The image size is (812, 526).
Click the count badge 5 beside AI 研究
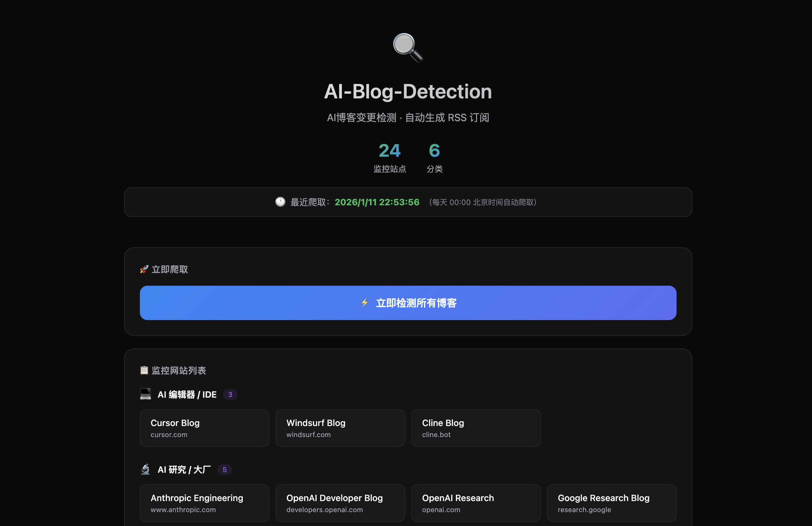click(x=224, y=470)
